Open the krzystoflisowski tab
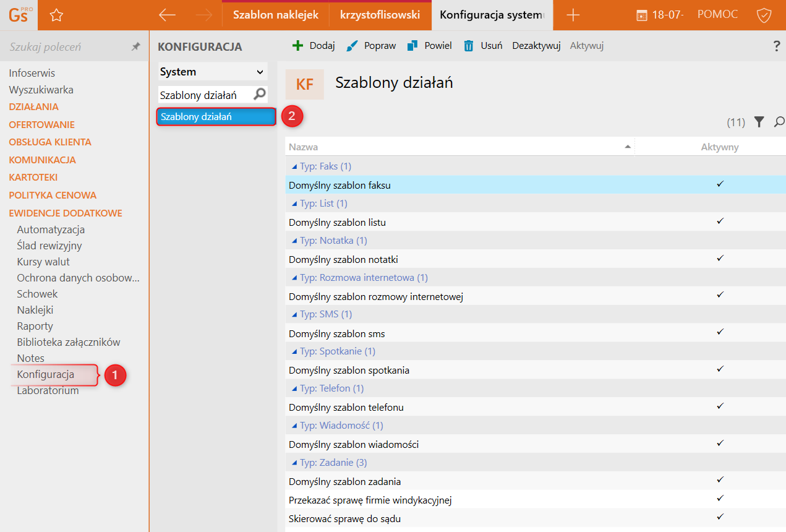 [380, 15]
